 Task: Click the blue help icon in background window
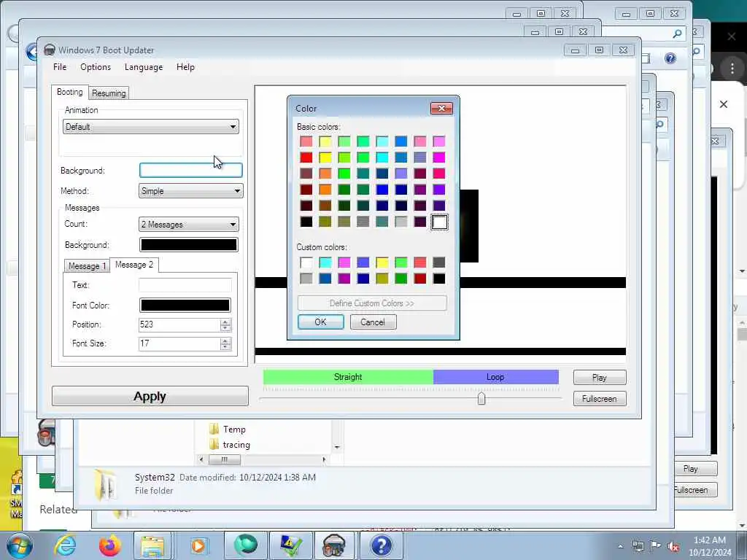670,58
